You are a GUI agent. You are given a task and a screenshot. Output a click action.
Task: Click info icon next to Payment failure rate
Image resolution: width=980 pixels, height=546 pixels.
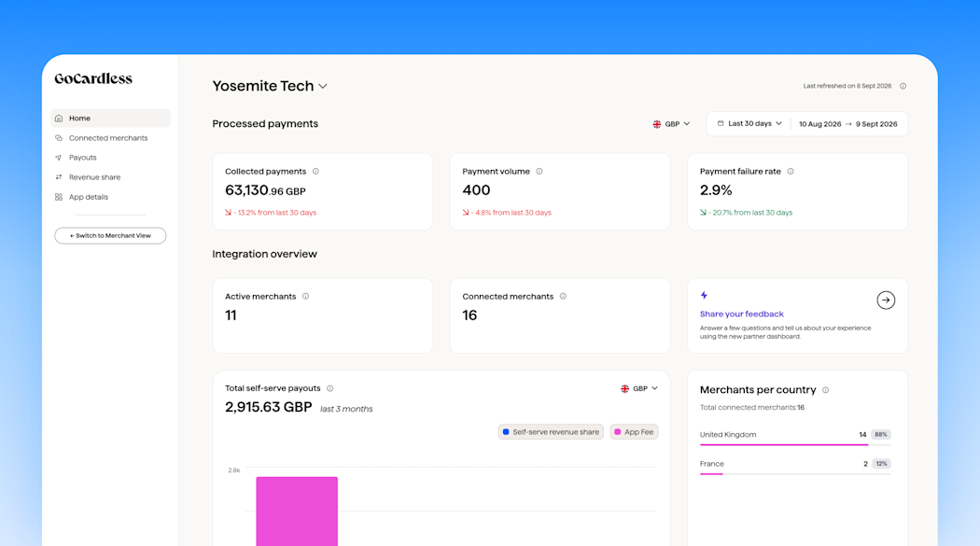[x=791, y=171]
